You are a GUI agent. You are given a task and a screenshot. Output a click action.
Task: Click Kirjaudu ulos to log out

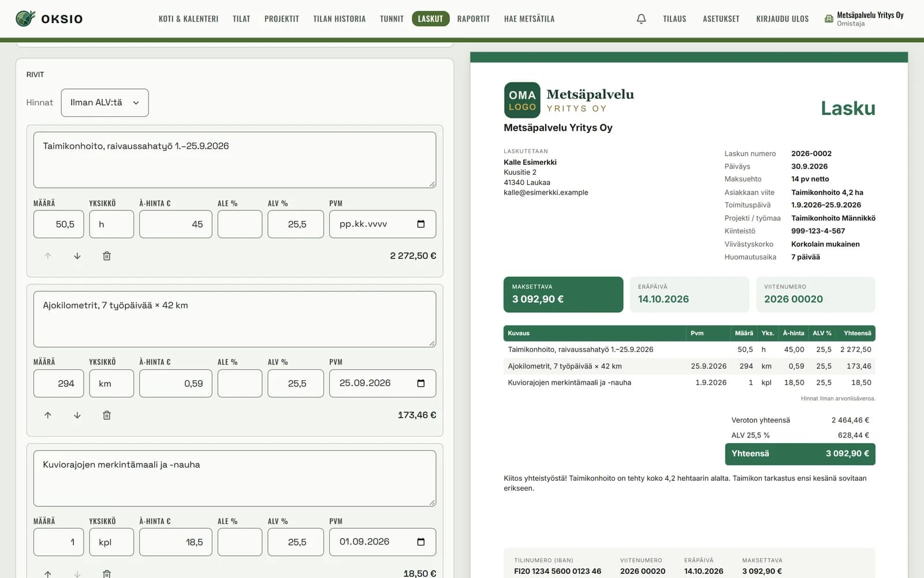783,18
